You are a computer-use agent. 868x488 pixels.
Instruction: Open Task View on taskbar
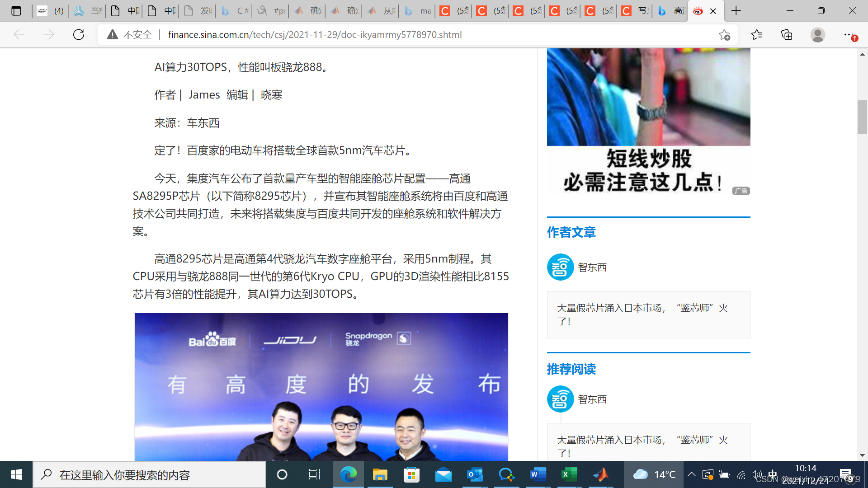314,474
